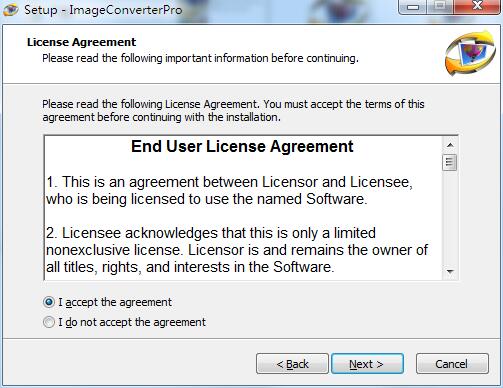Cancel the ImageConverterPro installation
Screen dimensions: 503x388
pos(452,364)
